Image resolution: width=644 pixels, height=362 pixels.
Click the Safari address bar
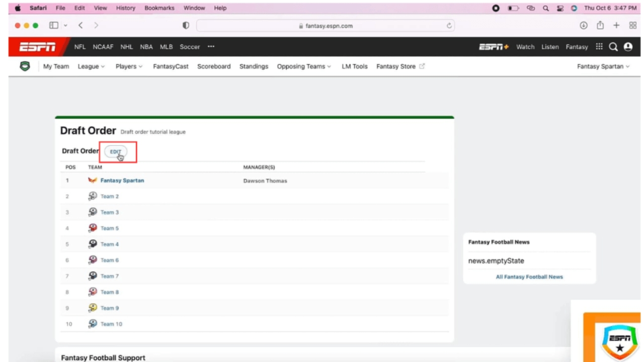[326, 26]
